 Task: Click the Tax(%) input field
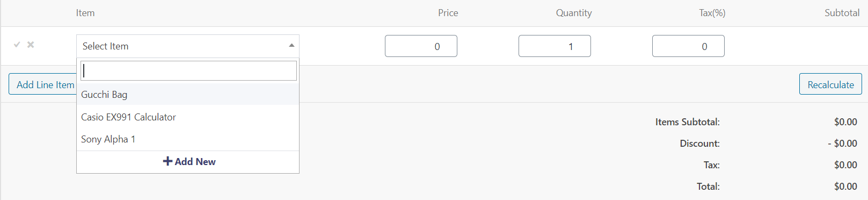688,46
